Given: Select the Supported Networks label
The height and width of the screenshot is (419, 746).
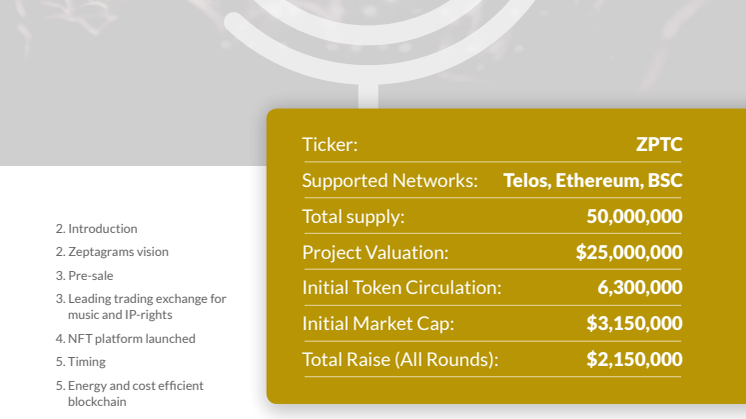Looking at the screenshot, I should [x=389, y=181].
